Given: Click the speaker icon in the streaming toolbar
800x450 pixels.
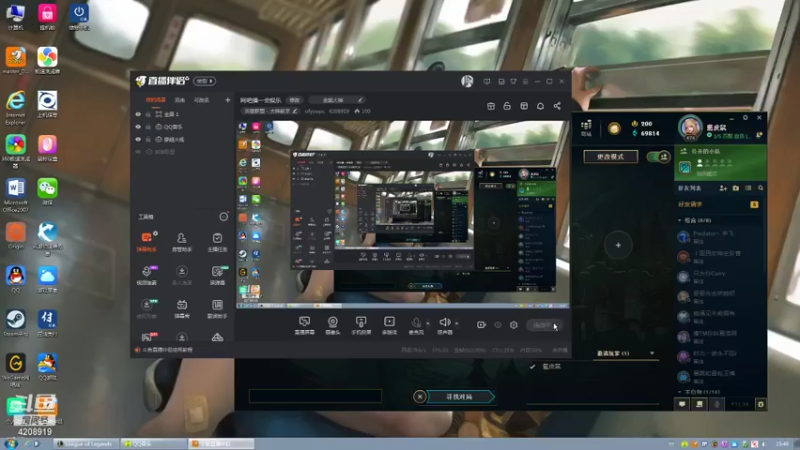Looking at the screenshot, I should click(444, 322).
